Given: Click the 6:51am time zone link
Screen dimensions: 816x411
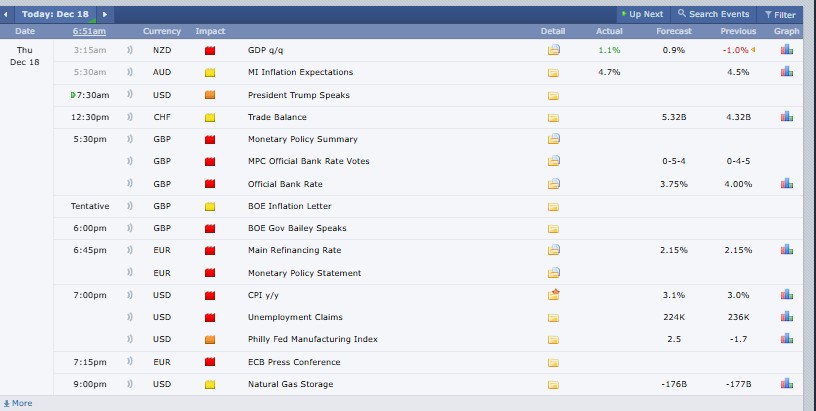Looking at the screenshot, I should (89, 32).
